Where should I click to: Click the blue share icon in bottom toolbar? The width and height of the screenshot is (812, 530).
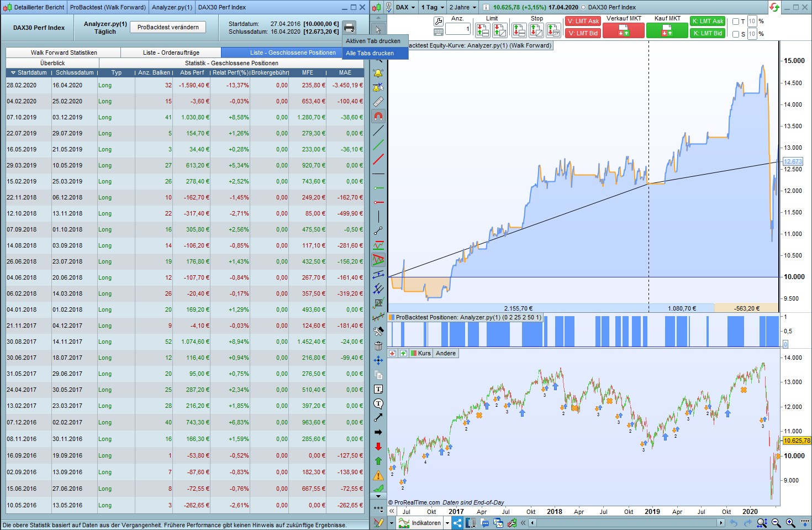(x=457, y=523)
